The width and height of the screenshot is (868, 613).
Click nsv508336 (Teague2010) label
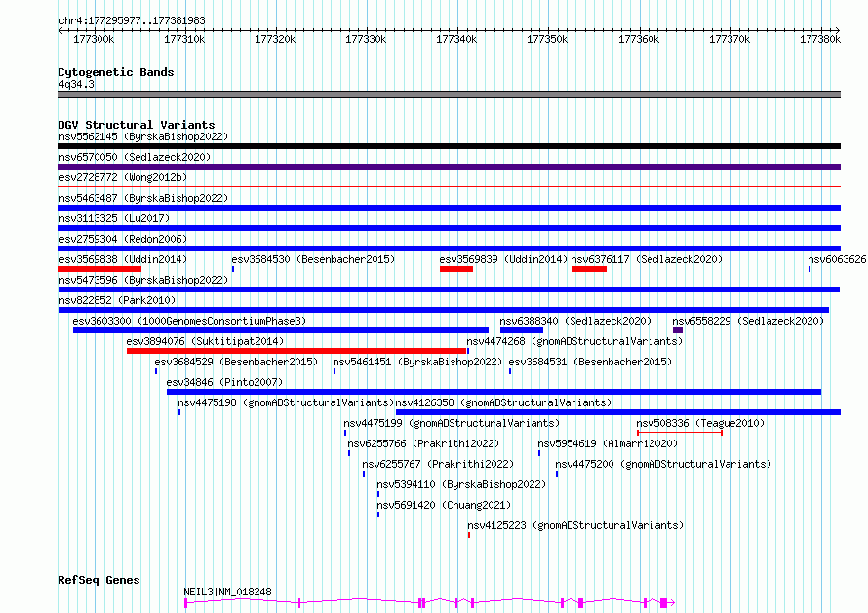(x=700, y=423)
